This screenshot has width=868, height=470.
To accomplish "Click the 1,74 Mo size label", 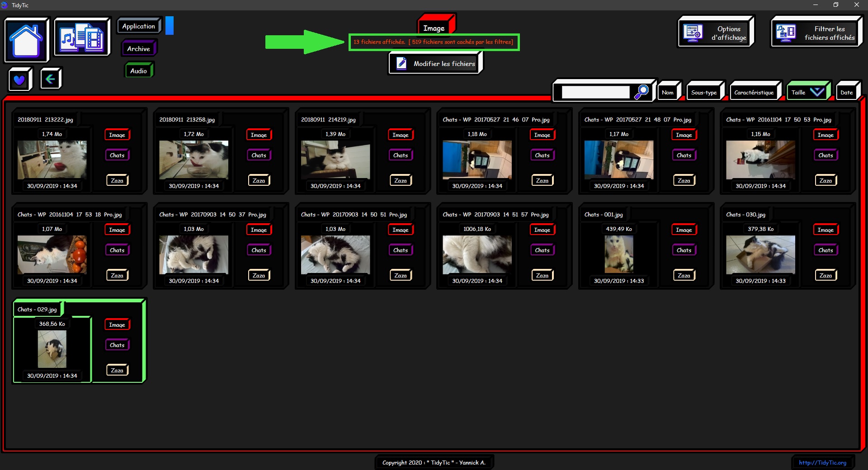I will pos(52,134).
